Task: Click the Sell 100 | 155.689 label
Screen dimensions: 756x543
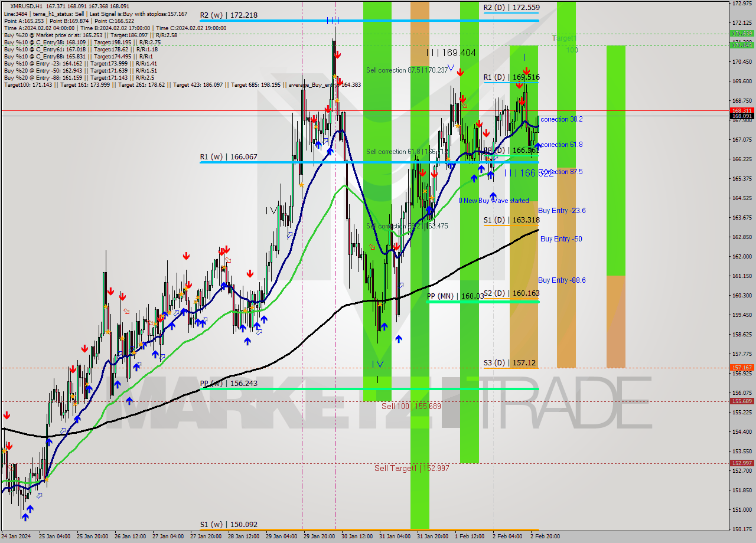Action: pyautogui.click(x=411, y=406)
